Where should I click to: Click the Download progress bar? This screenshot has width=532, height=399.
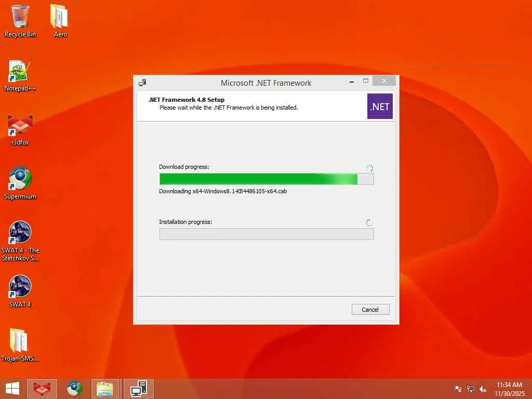[x=267, y=179]
